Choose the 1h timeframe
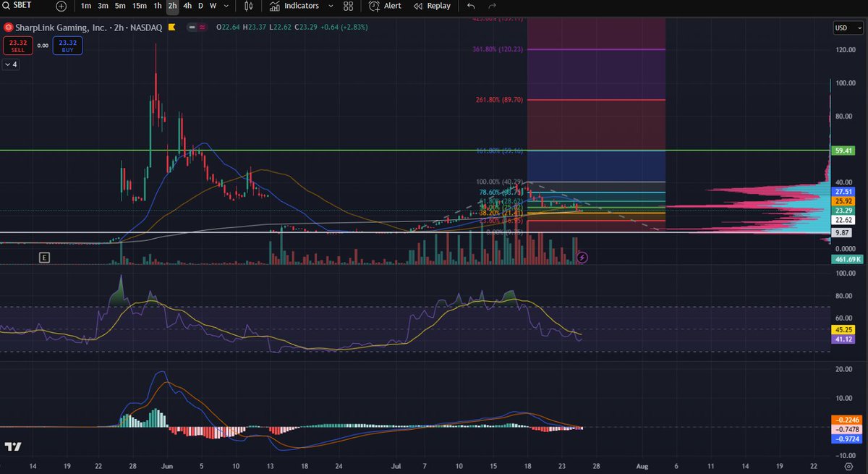 157,6
